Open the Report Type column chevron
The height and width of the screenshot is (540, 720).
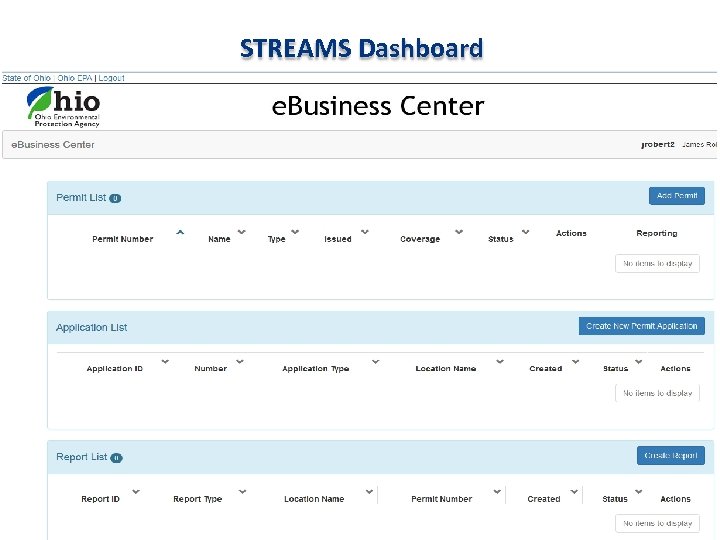click(242, 492)
